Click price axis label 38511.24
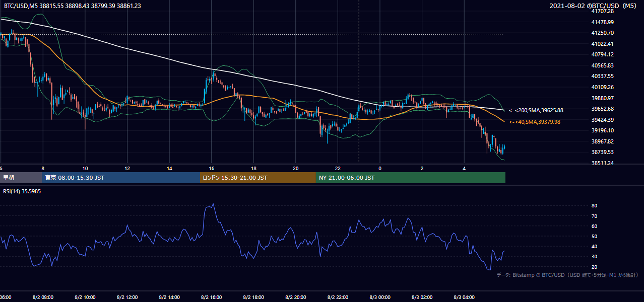Screen dimensions: 644x302 (602, 163)
